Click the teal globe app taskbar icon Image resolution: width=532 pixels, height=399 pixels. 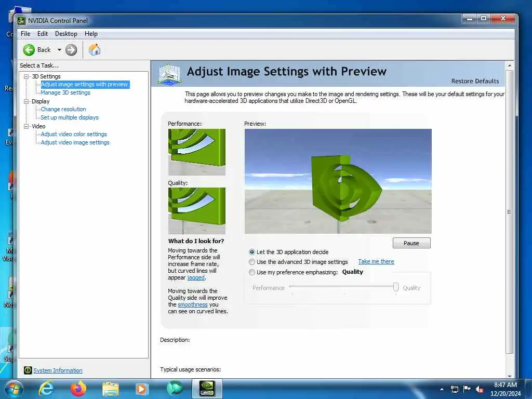(x=175, y=389)
